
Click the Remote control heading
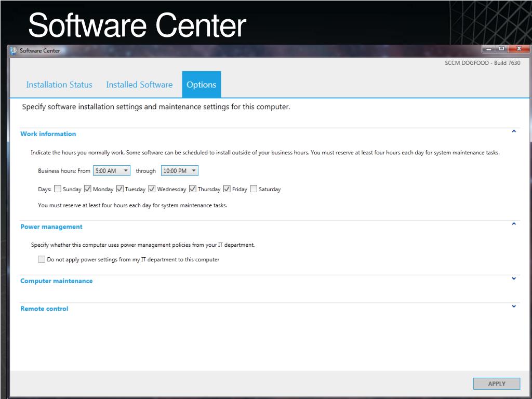[44, 309]
